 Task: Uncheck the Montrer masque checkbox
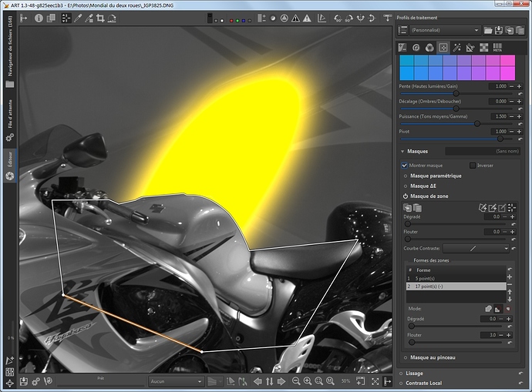(x=404, y=165)
